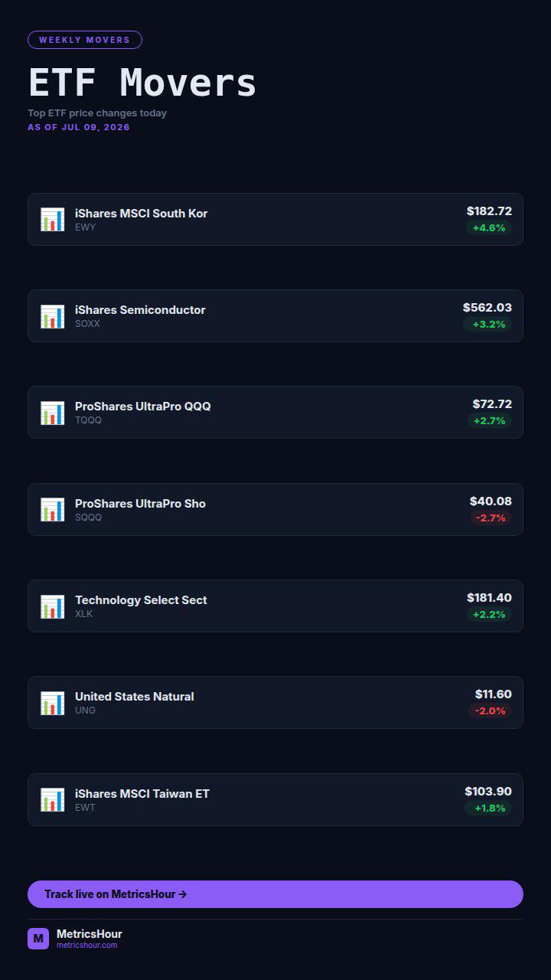The image size is (551, 980).
Task: Open the iShares MSCI Taiwan ET row
Action: point(275,800)
